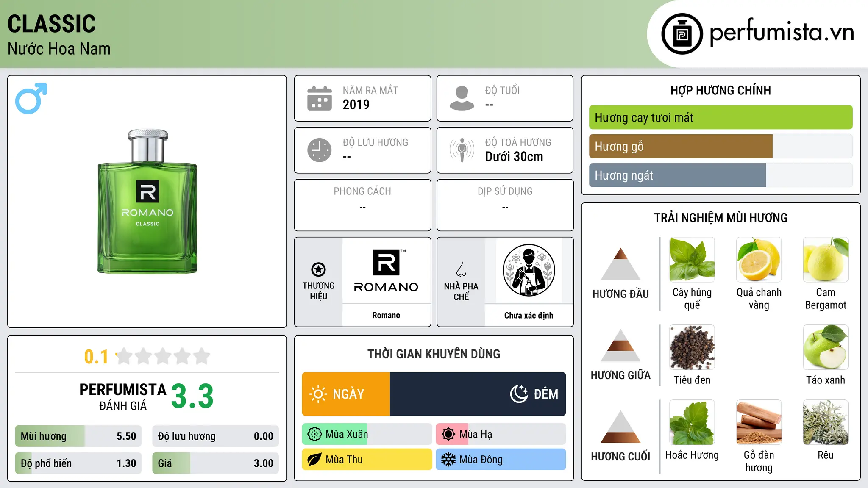Click the Chưa xác định perfumer label

point(529,315)
